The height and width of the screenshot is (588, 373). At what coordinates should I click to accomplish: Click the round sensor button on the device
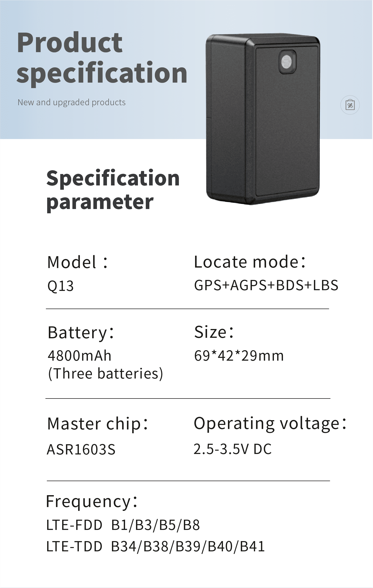tap(287, 61)
